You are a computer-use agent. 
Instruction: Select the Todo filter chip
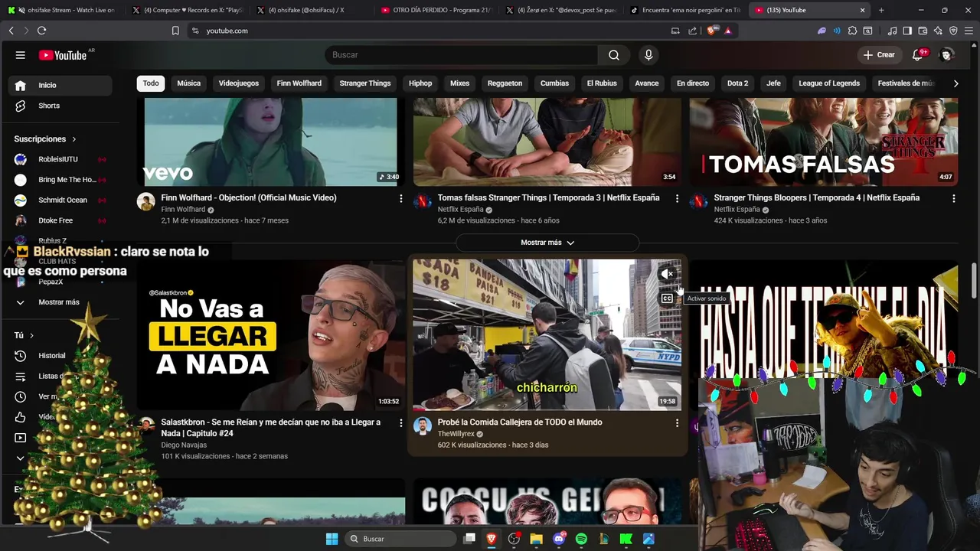point(151,83)
